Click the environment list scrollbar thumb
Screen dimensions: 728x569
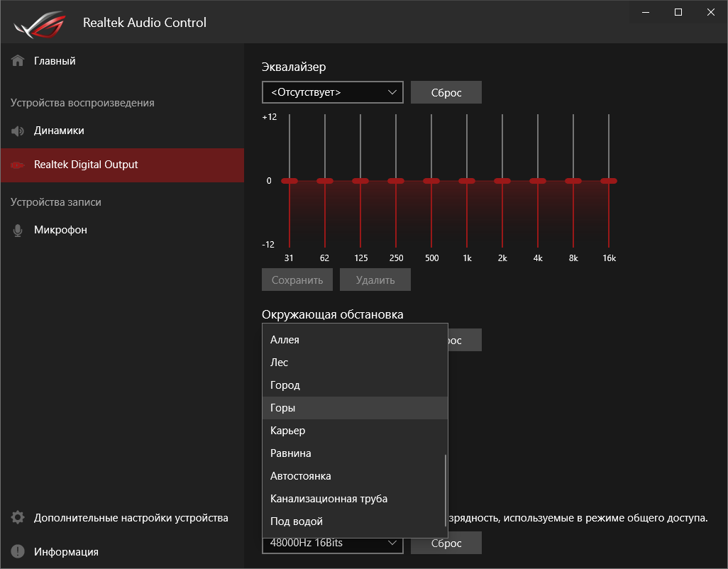pos(446,490)
